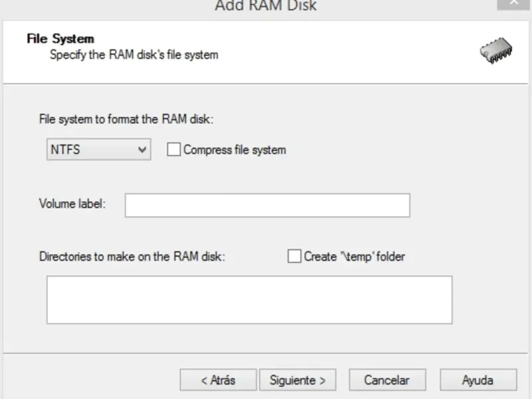Click the 'Volume label:' caption
The width and height of the screenshot is (532, 399).
coord(72,203)
